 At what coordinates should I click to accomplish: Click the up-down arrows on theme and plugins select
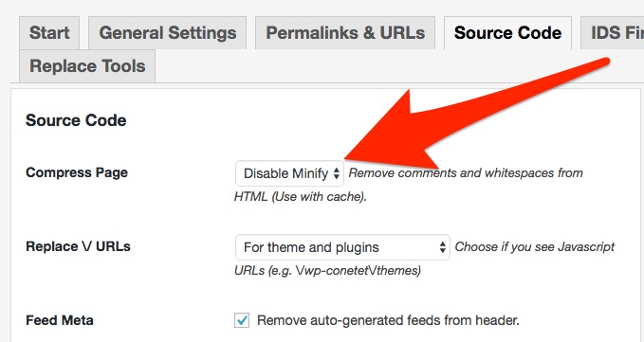(x=442, y=247)
